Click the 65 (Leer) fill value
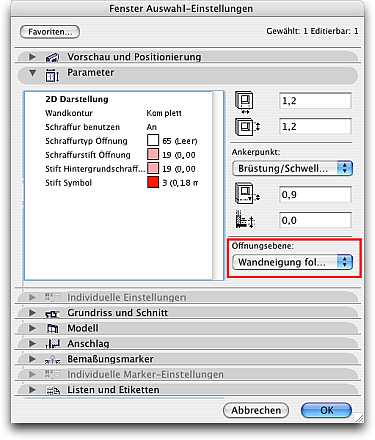This screenshot has width=375, height=440. 180,141
